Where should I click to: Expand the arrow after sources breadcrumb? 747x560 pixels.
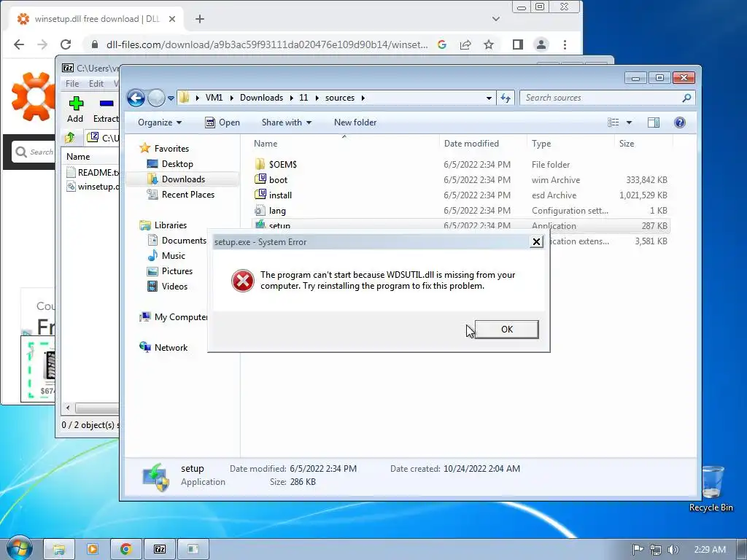[363, 98]
